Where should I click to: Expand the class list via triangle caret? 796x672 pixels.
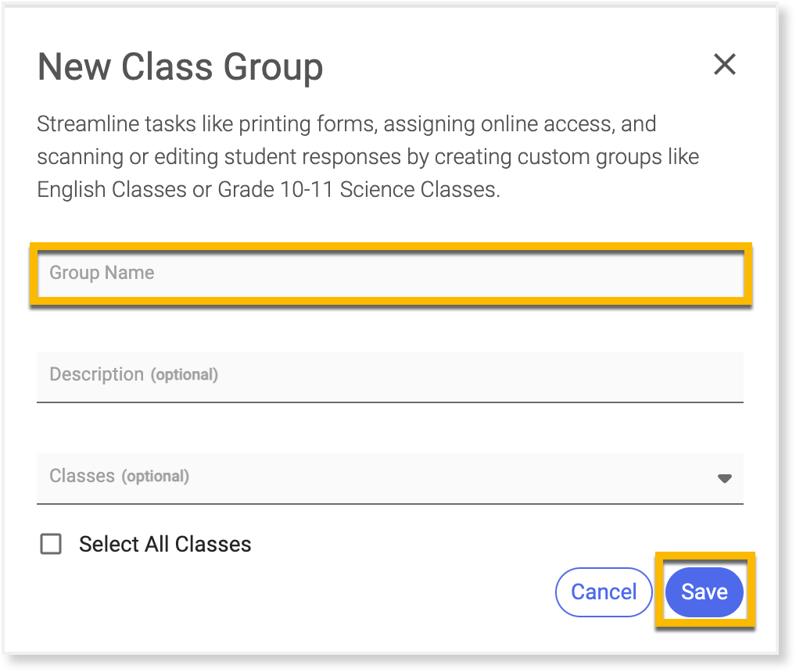click(x=724, y=478)
